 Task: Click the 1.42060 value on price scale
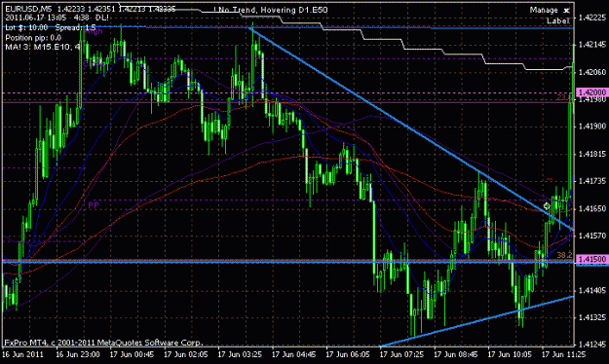pyautogui.click(x=592, y=72)
